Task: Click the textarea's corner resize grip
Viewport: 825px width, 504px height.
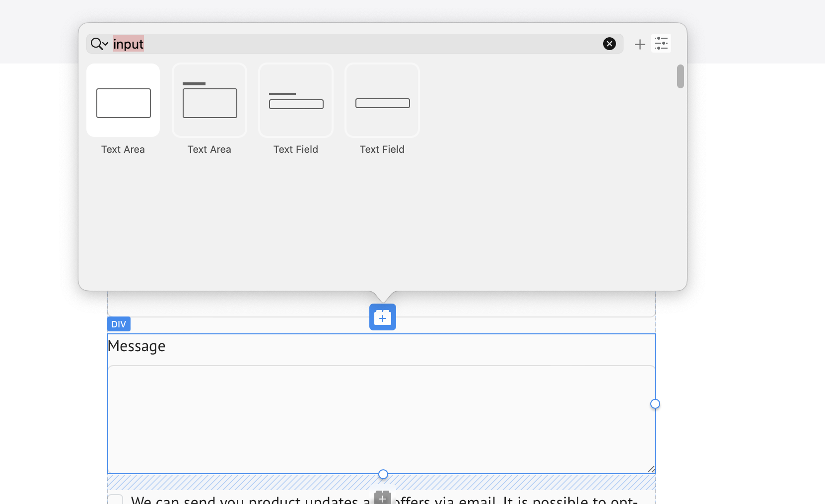Action: tap(651, 469)
